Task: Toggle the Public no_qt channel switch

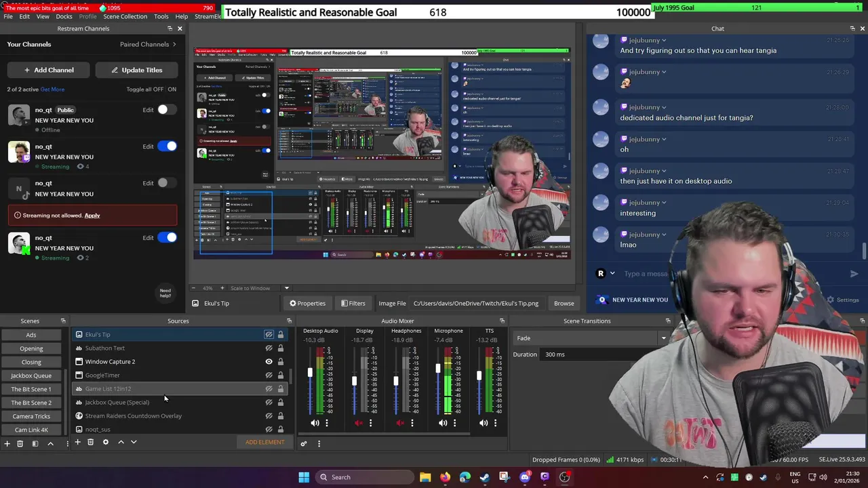Action: coord(167,110)
